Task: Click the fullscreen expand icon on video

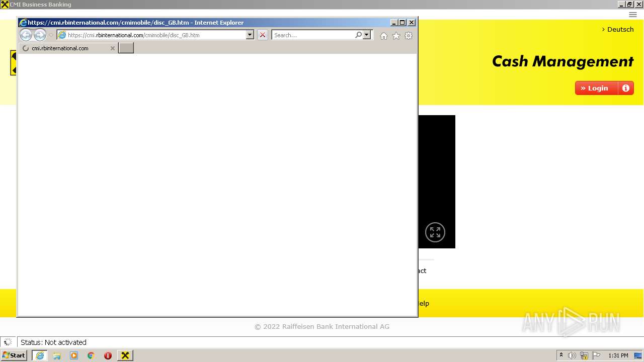Action: [x=435, y=232]
